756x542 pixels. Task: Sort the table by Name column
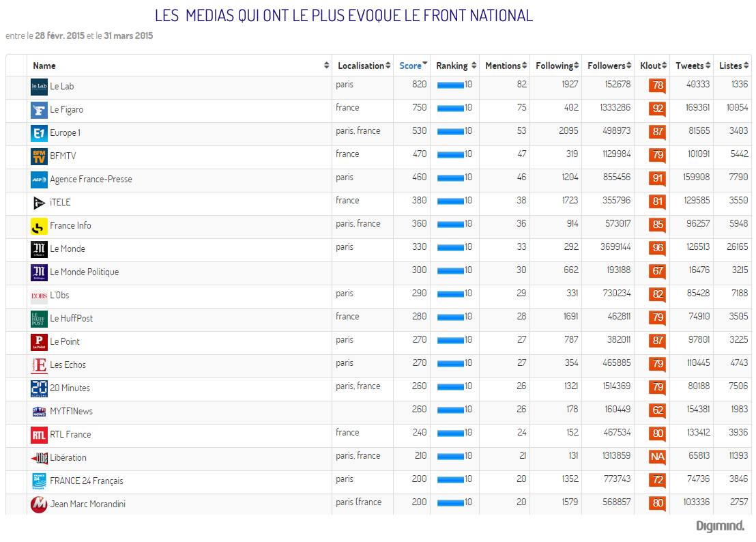coord(179,66)
